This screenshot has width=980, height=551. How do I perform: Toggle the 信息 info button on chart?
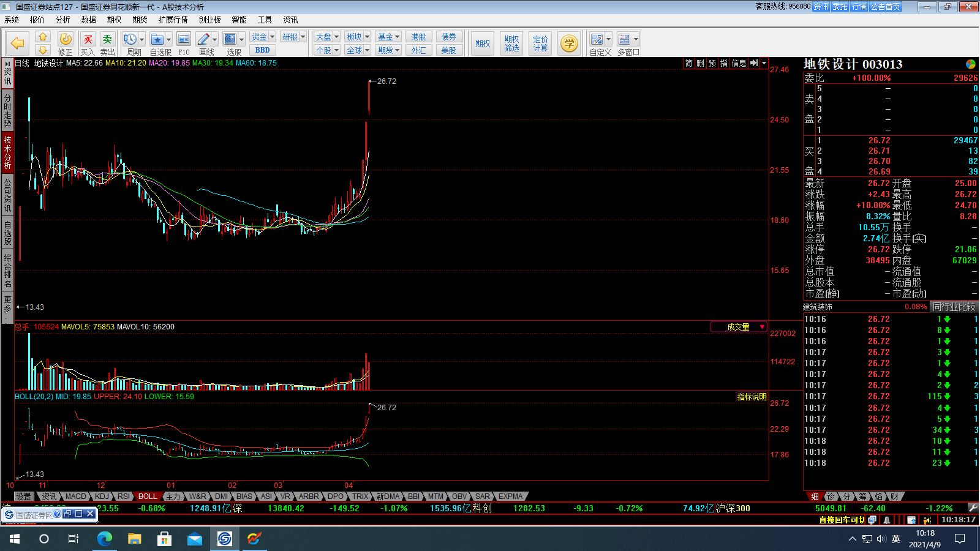(739, 63)
